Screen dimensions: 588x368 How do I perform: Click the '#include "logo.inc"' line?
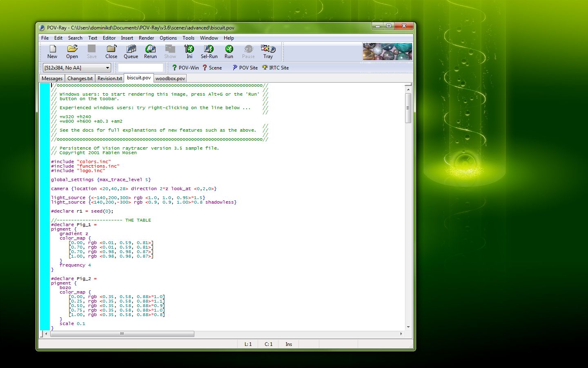click(x=78, y=171)
